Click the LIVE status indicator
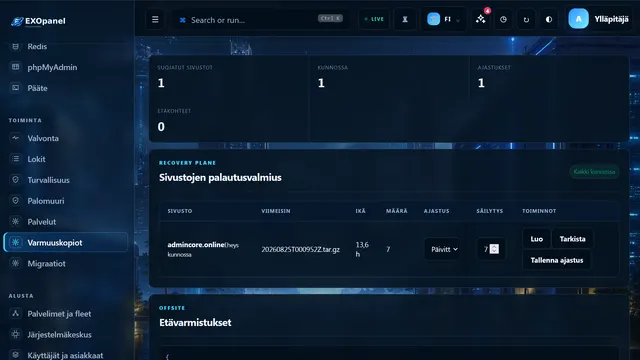Screen dimensions: 640x360 click(374, 19)
